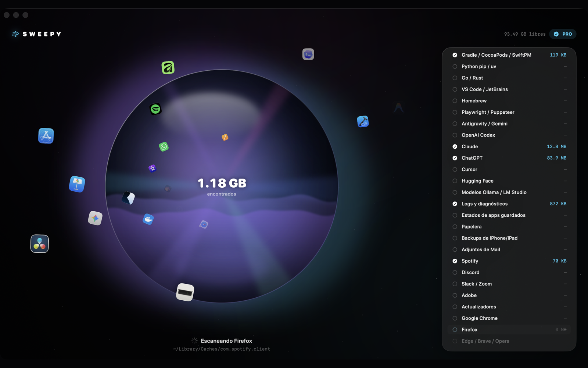
Task: Uncheck the Claude checkbox
Action: [455, 146]
